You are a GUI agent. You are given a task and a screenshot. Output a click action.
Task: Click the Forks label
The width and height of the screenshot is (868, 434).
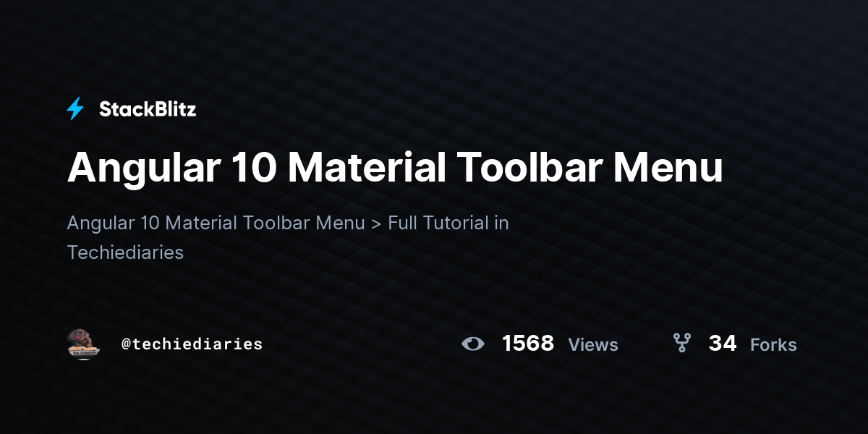coord(773,345)
